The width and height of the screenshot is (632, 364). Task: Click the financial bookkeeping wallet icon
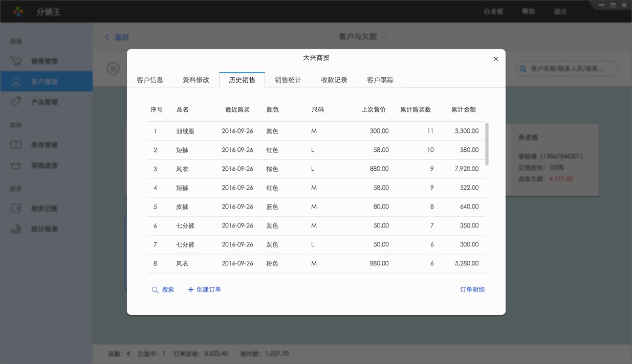click(x=16, y=209)
